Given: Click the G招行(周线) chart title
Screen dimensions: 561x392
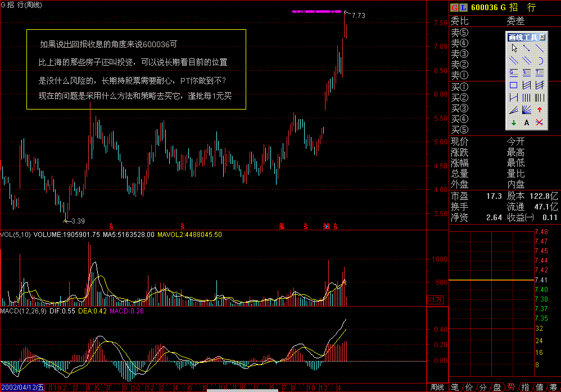Looking at the screenshot, I should click(21, 5).
